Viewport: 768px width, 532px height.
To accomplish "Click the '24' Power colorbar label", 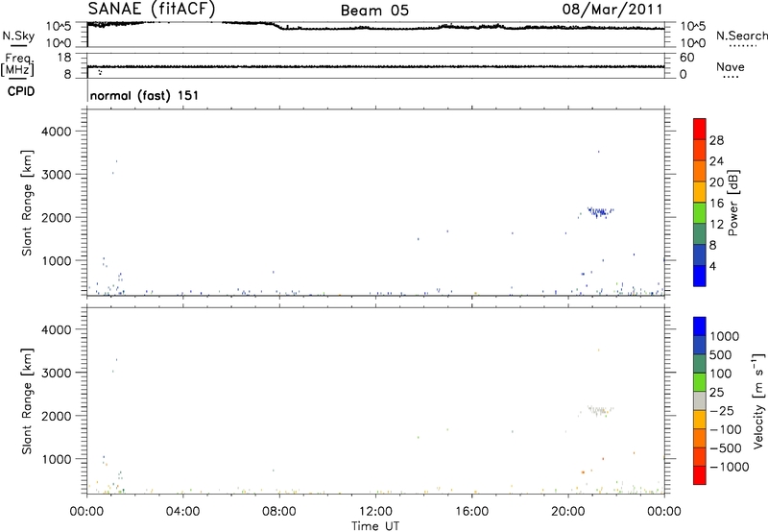I will pos(716,161).
